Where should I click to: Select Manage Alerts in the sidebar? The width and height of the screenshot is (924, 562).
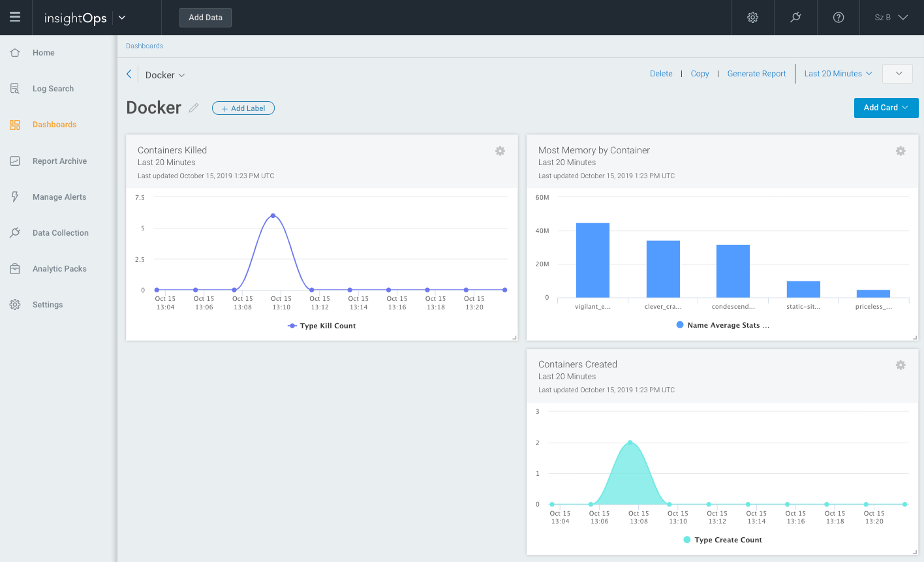click(x=59, y=197)
